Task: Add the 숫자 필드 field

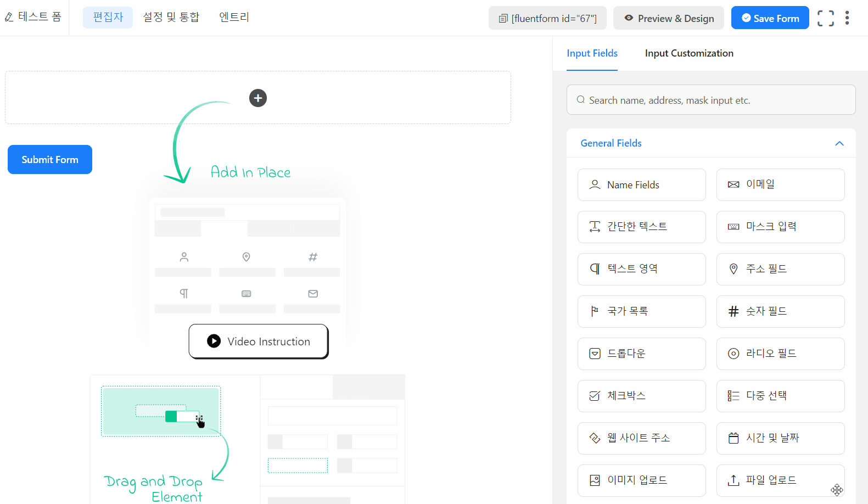Action: 780,311
